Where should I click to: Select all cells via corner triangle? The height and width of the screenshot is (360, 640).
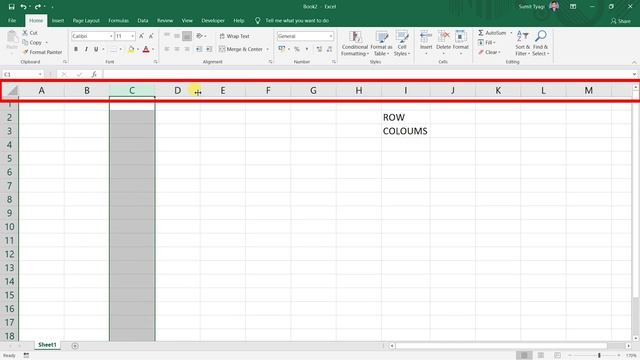(13, 91)
